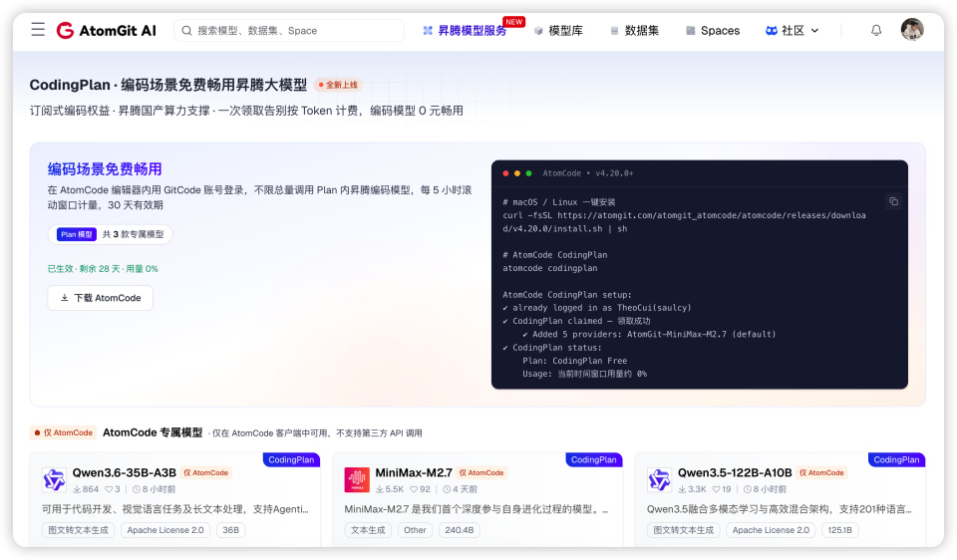Click Apache License 2.0 tag on Qwen3.5 card

(x=771, y=530)
